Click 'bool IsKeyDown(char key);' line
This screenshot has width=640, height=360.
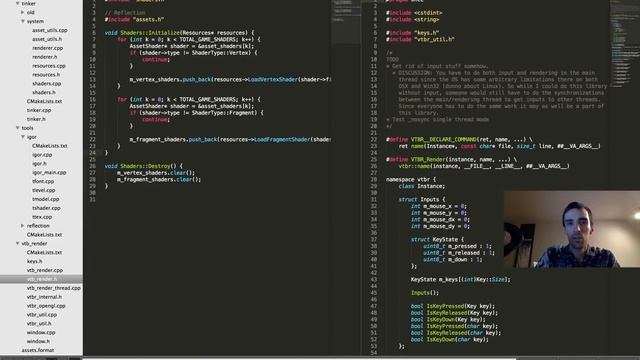449,340
